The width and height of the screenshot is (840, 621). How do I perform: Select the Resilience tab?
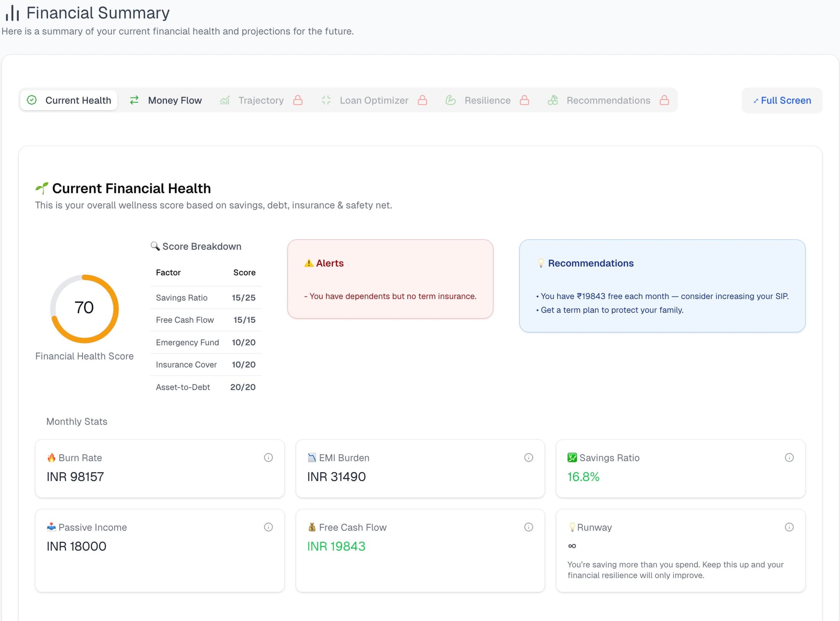487,100
